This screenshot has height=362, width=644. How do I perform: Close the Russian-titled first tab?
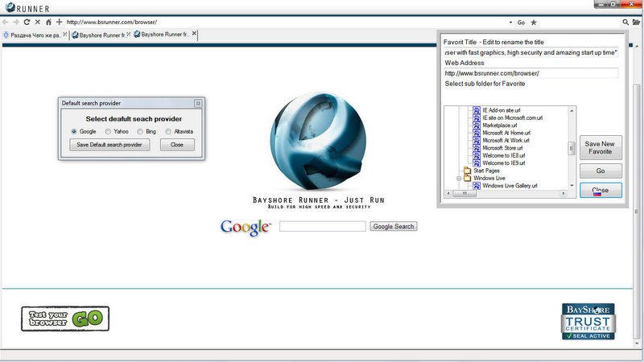click(x=64, y=35)
